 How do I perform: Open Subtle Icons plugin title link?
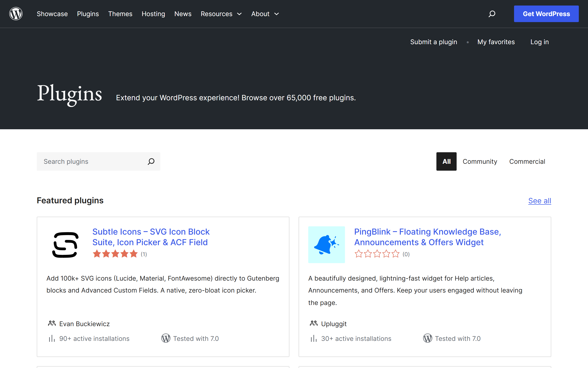tap(151, 237)
